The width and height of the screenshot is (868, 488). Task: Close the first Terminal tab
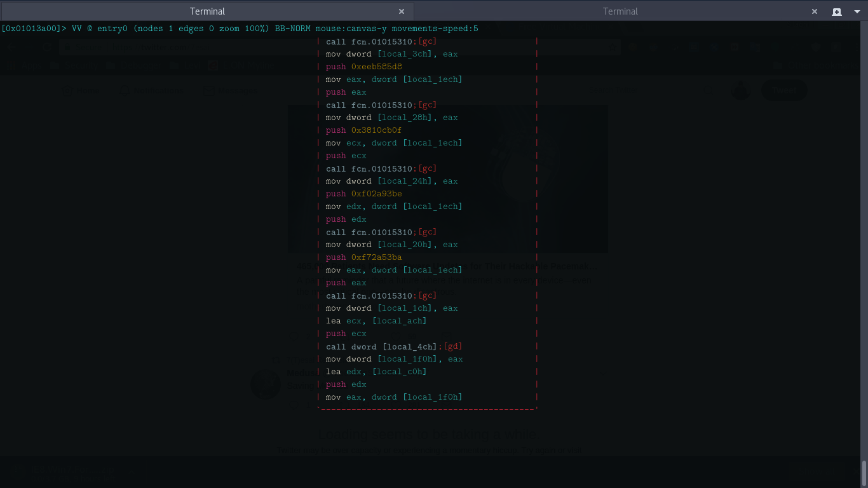pos(402,11)
